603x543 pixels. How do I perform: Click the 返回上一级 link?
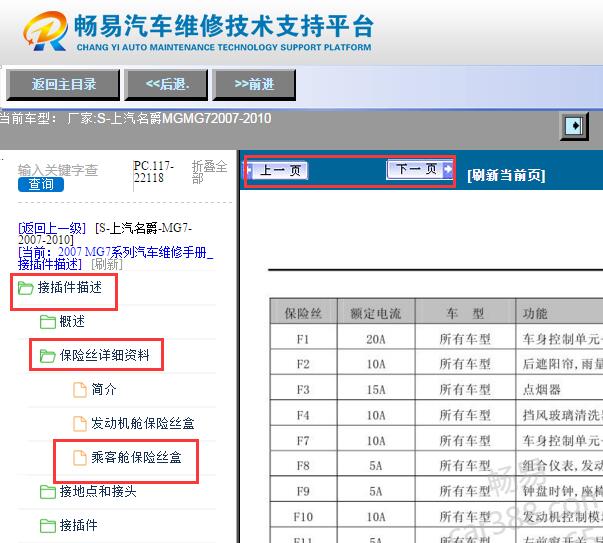(52, 228)
